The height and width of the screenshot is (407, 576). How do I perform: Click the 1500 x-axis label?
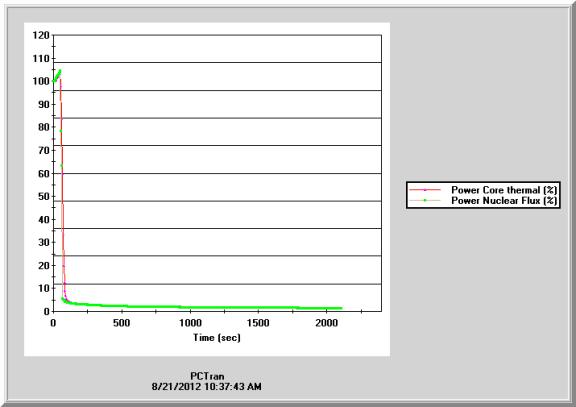point(258,323)
